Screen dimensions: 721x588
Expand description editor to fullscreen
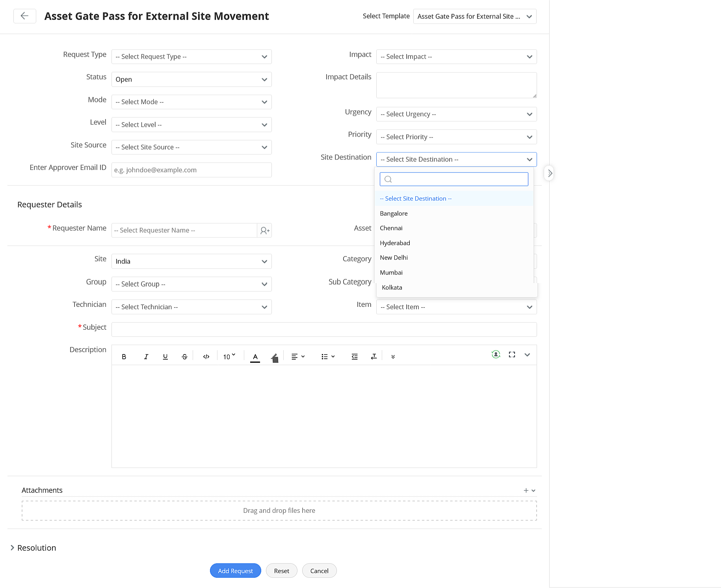(x=512, y=355)
